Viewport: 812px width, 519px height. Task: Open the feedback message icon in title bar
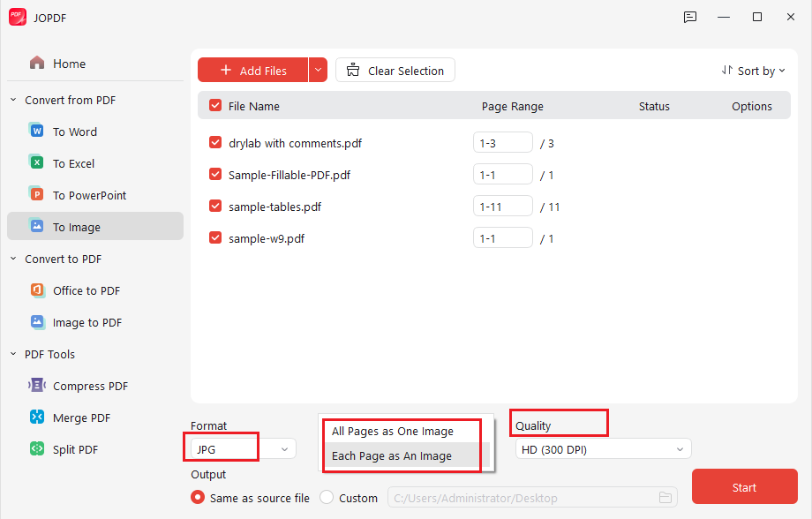click(690, 17)
